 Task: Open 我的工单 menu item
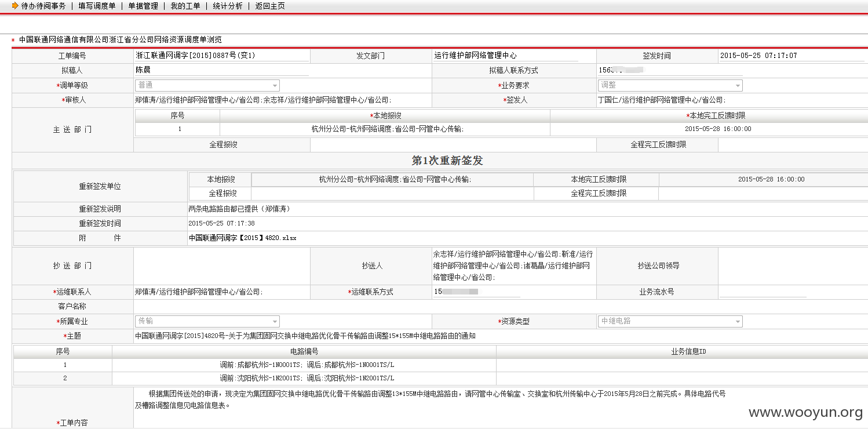click(x=185, y=6)
